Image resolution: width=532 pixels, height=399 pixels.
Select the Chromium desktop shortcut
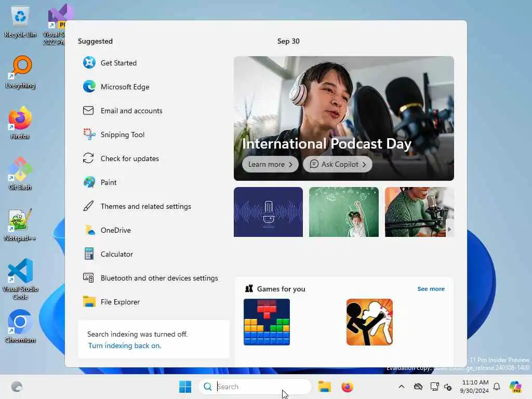[20, 326]
